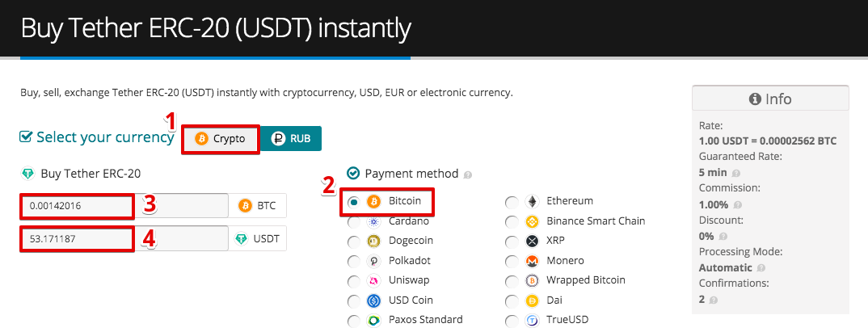Click the Ethereum coin icon
This screenshot has height=332, width=868.
(x=532, y=202)
